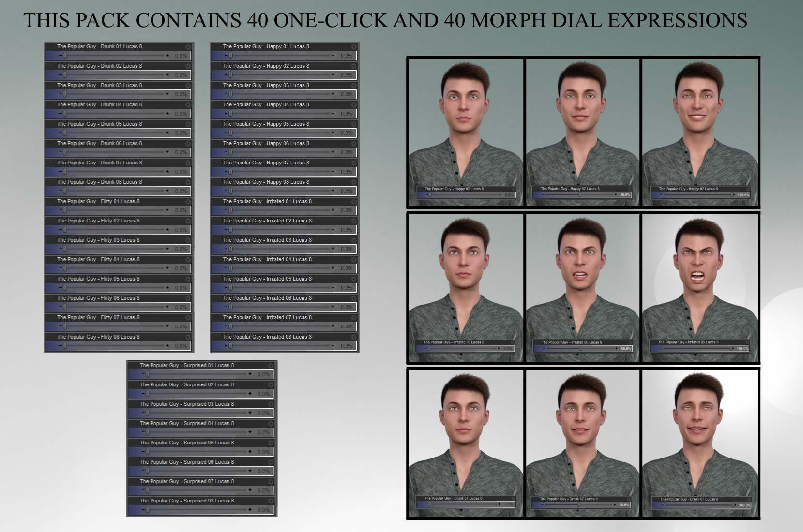803x532 pixels.
Task: Open gear settings for Drunk 03 Lucas 8
Action: 188,86
